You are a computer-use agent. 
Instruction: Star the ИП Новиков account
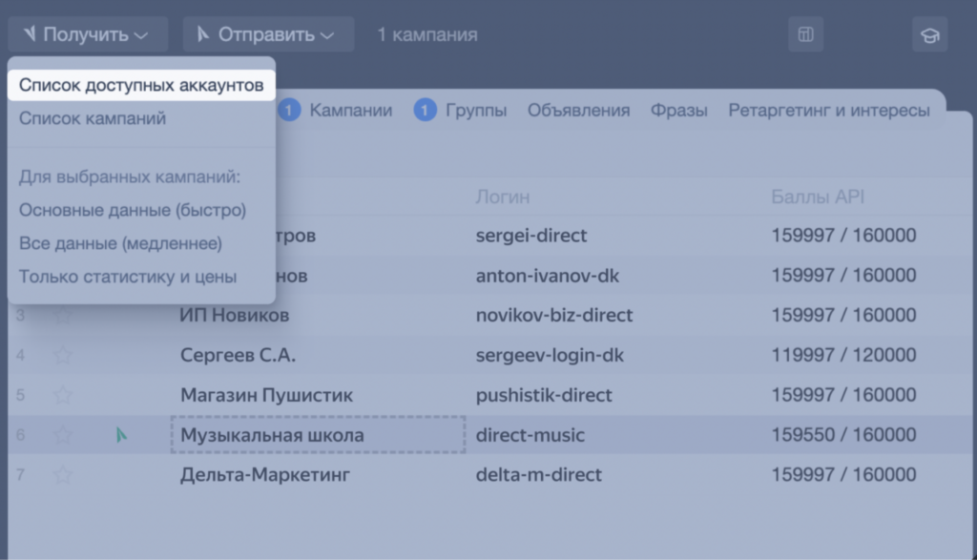point(63,315)
